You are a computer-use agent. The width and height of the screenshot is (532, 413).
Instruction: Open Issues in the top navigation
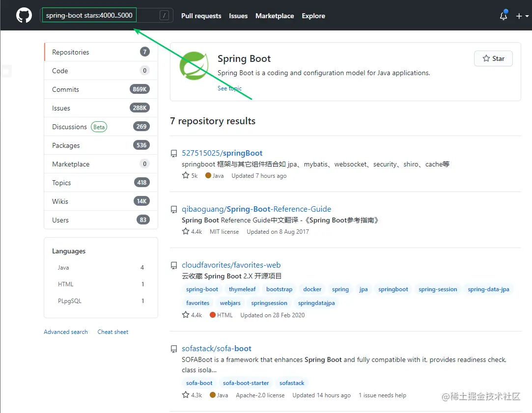click(x=238, y=16)
